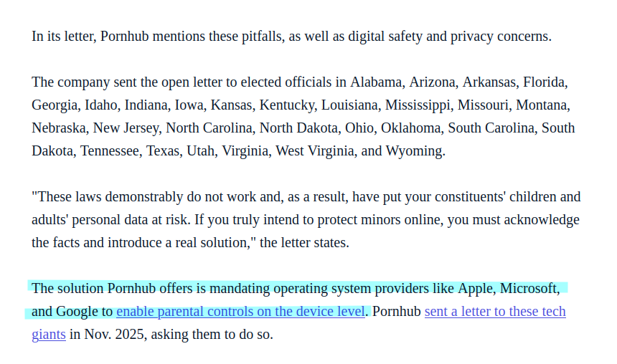Viewport: 617px width, 364px height.
Task: Click the underlined word 'giants'
Action: [x=49, y=335]
